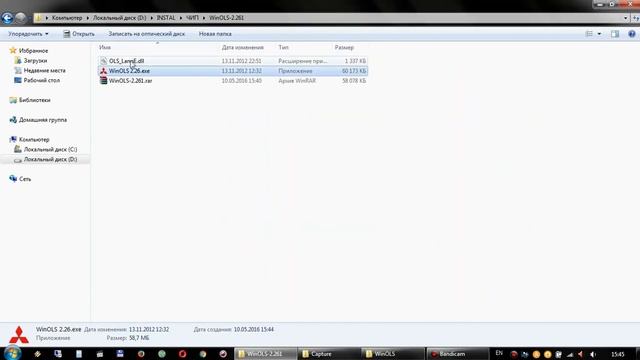Screen dimensions: 640x360
Task: Open Библиотеки in the navigation pane
Action: 35,100
